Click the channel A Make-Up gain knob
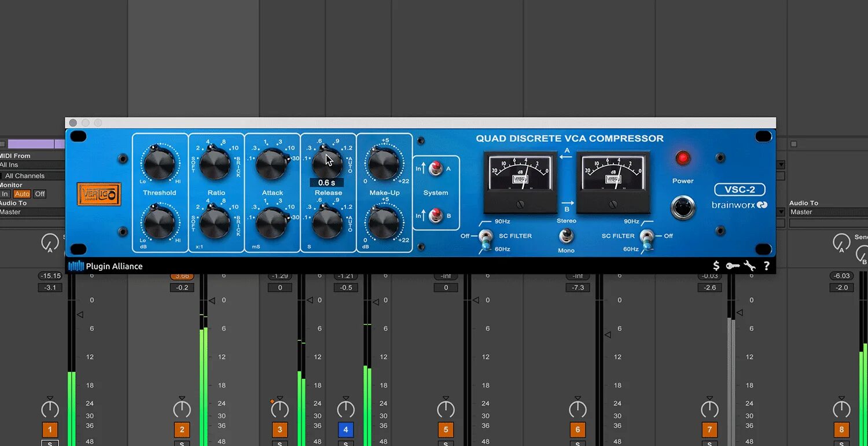This screenshot has width=868, height=446. (384, 164)
